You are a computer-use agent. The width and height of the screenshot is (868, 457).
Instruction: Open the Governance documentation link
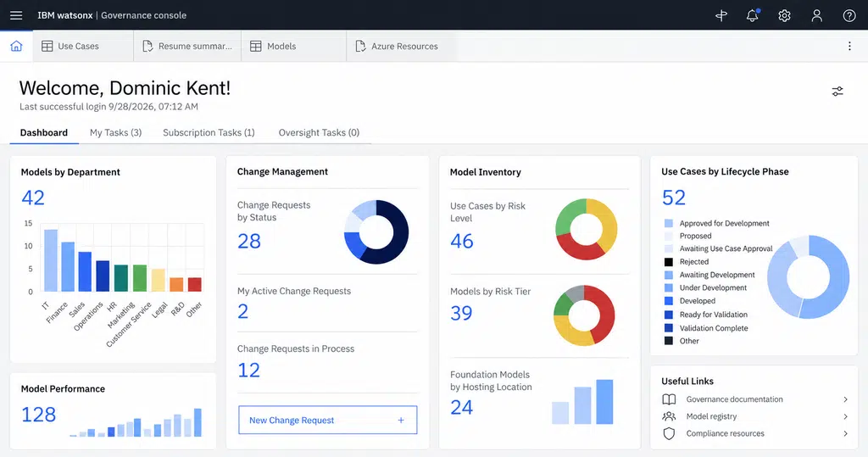click(735, 399)
